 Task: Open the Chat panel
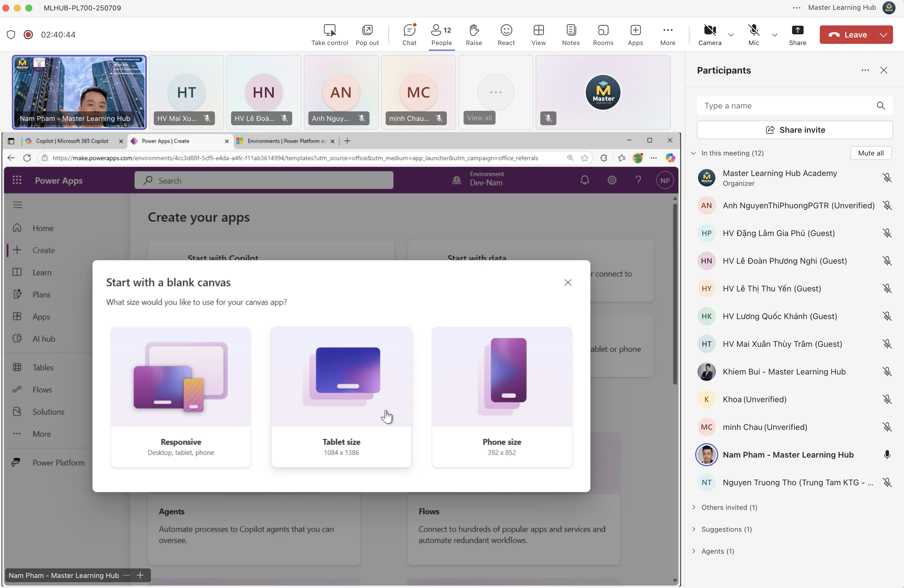coord(409,35)
